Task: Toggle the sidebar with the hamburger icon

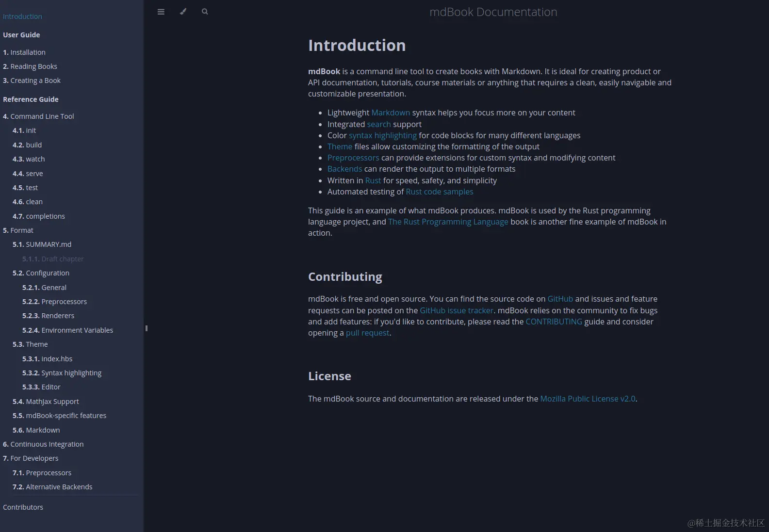Action: click(x=161, y=12)
